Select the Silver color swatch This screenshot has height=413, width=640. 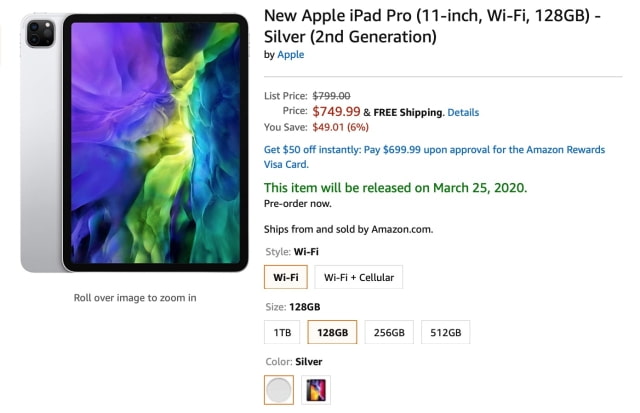pyautogui.click(x=280, y=389)
